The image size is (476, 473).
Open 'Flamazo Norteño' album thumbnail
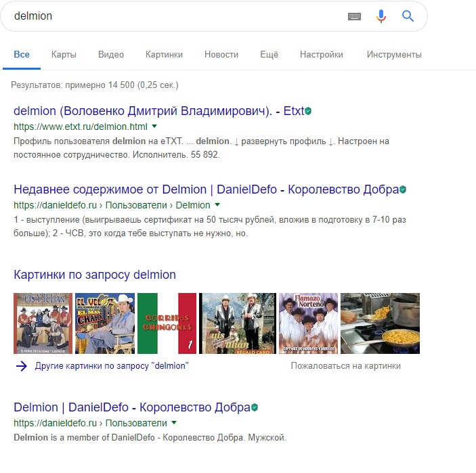pos(308,323)
